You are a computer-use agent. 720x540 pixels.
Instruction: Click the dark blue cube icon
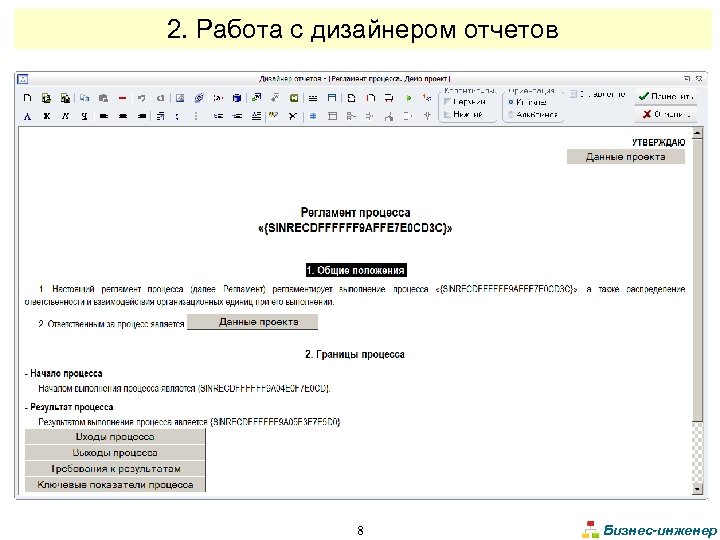point(237,98)
